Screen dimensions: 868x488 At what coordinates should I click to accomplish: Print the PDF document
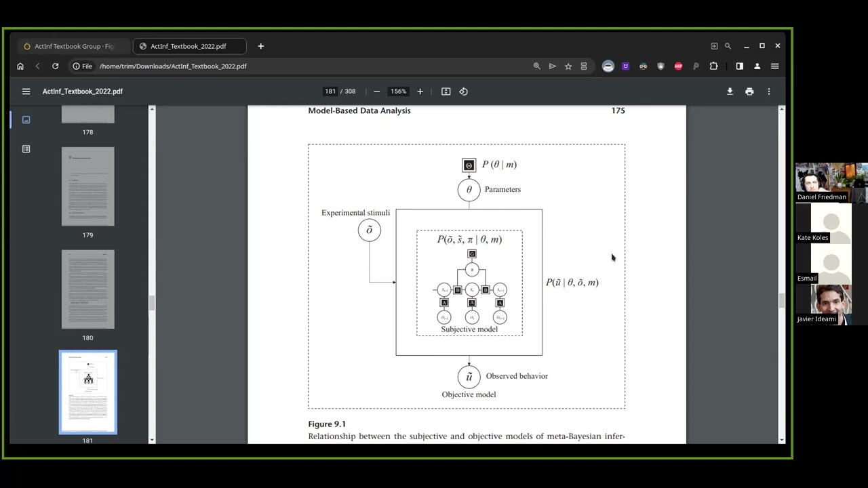(749, 91)
